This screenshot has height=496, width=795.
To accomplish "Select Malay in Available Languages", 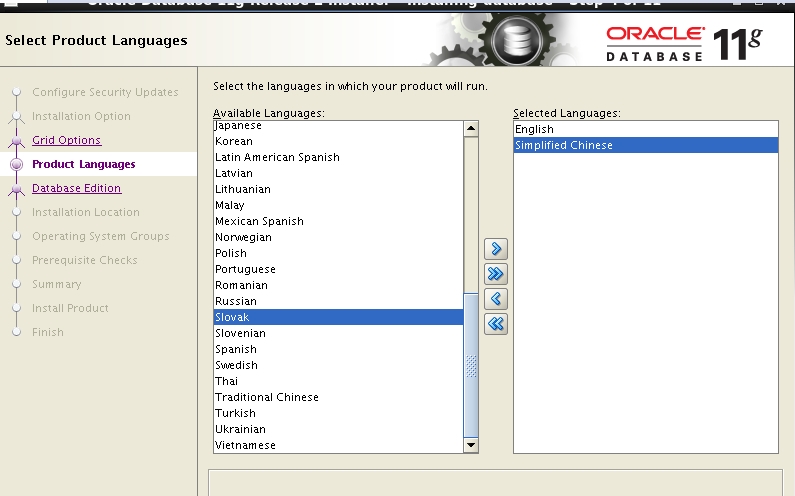I will (338, 205).
